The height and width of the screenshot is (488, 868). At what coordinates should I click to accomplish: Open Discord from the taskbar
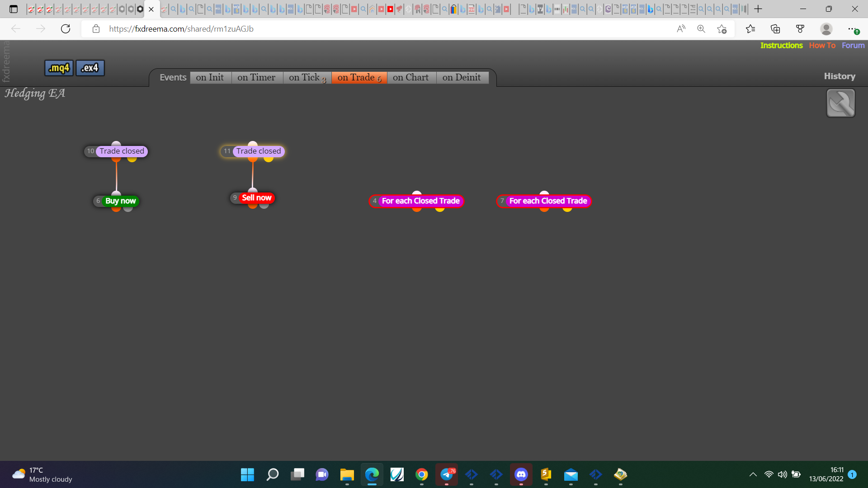coord(521,474)
